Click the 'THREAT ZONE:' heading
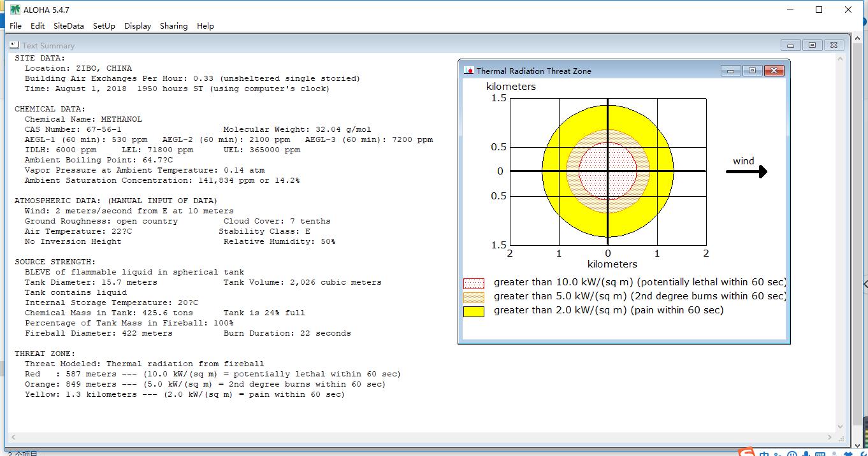The width and height of the screenshot is (868, 456). click(x=45, y=353)
